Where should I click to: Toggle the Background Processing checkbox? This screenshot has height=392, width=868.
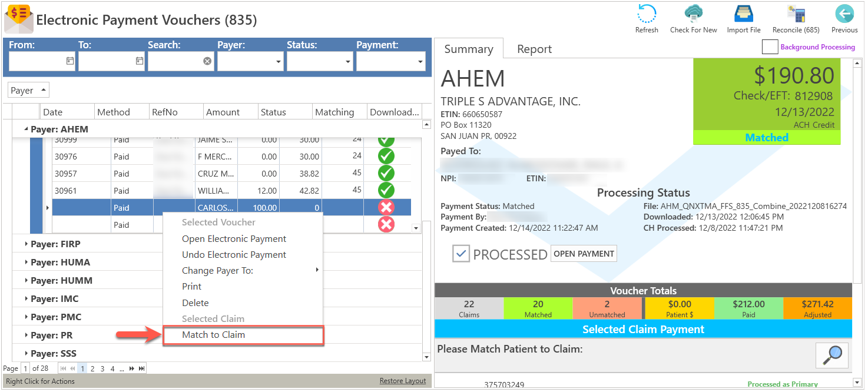pyautogui.click(x=770, y=47)
